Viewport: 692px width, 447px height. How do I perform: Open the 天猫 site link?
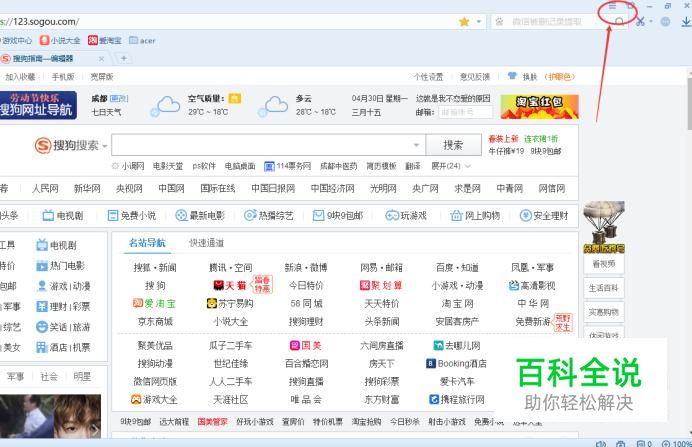pos(230,285)
